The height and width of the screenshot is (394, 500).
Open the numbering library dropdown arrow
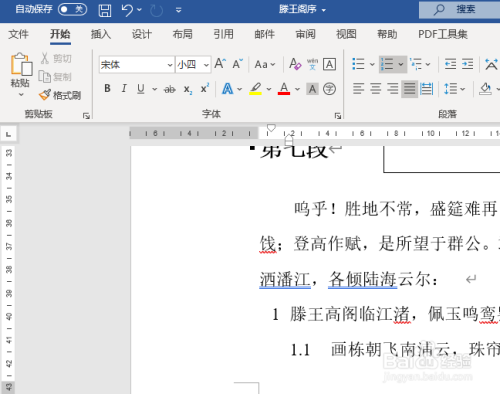(401, 64)
